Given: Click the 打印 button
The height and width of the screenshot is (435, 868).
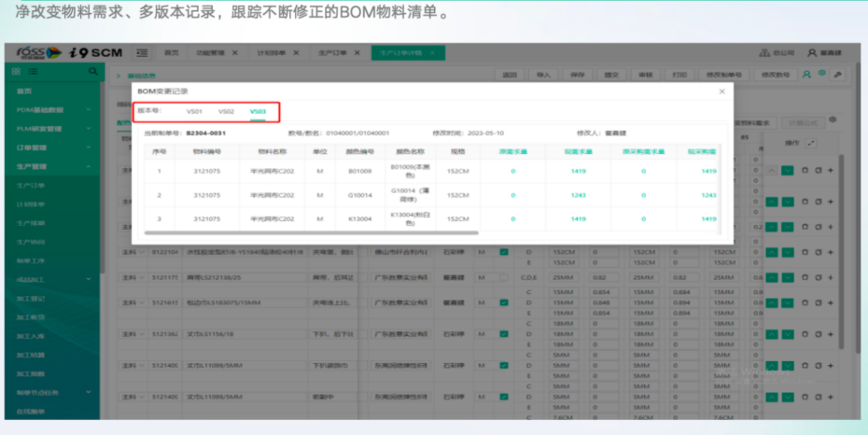Looking at the screenshot, I should [679, 75].
